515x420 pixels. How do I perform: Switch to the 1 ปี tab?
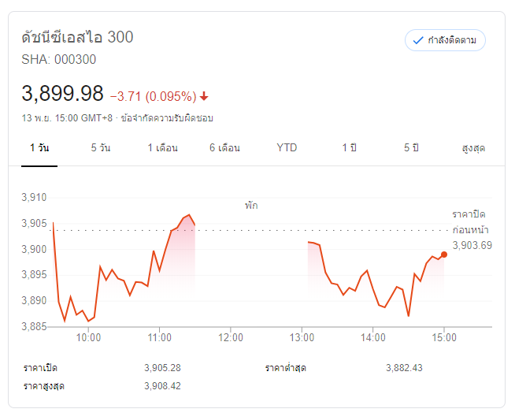(x=349, y=148)
